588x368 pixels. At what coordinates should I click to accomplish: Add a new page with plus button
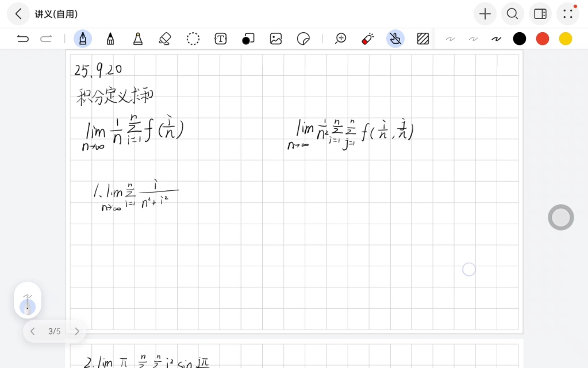[485, 14]
